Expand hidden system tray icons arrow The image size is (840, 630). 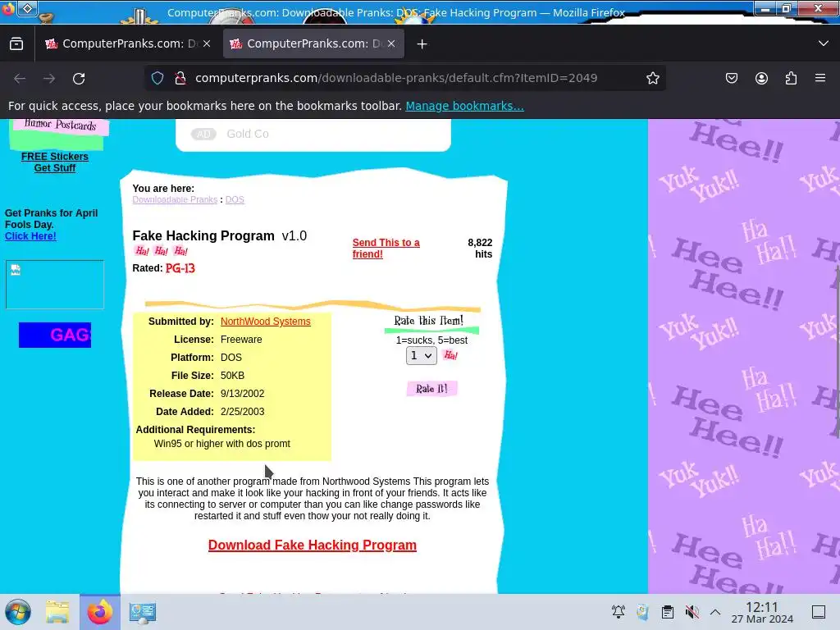click(x=715, y=612)
